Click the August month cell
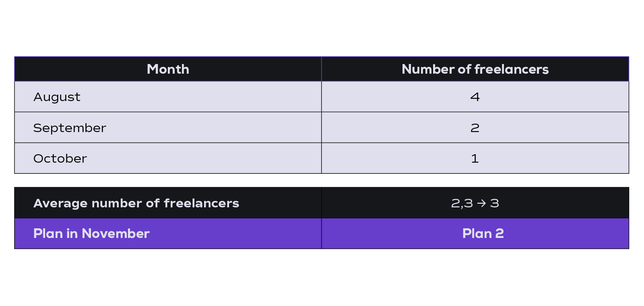 [x=168, y=97]
